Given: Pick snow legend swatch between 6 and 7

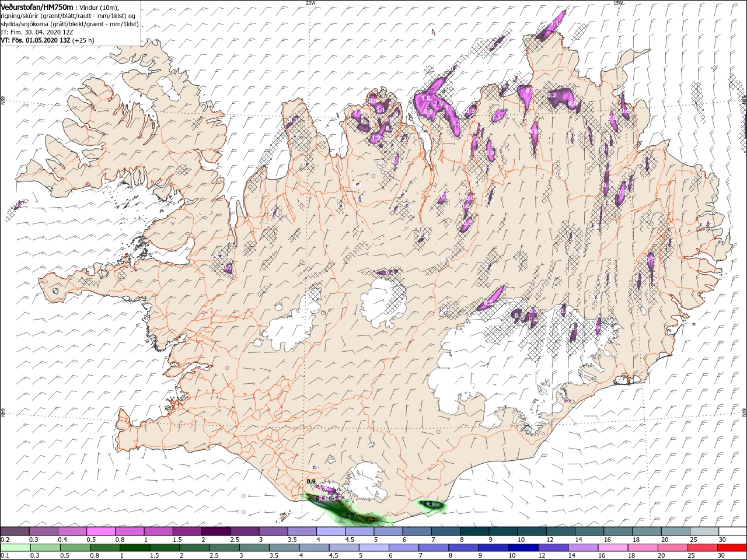Looking at the screenshot, I should [417, 531].
